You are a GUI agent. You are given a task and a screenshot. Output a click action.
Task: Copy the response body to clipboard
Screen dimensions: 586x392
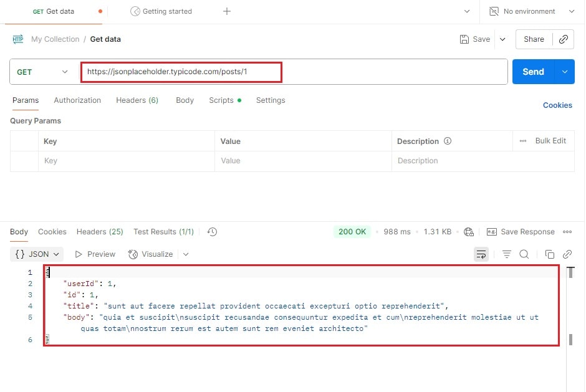click(x=549, y=254)
